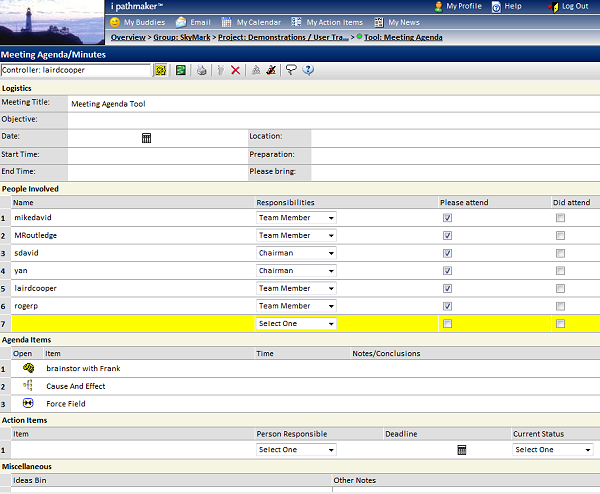Click the My Profile person icon
Screen dimensions: 600x494
439,7
